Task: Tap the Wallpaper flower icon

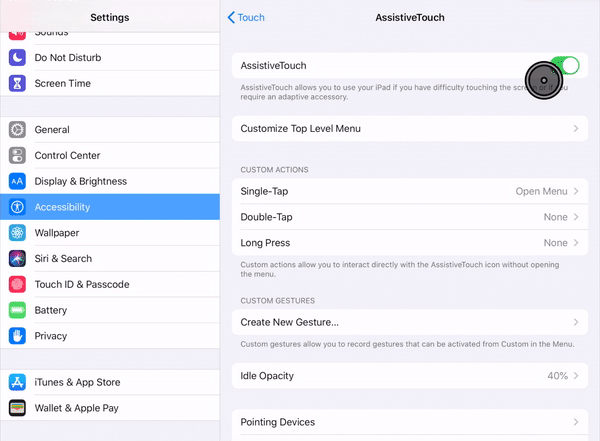Action: 17,233
